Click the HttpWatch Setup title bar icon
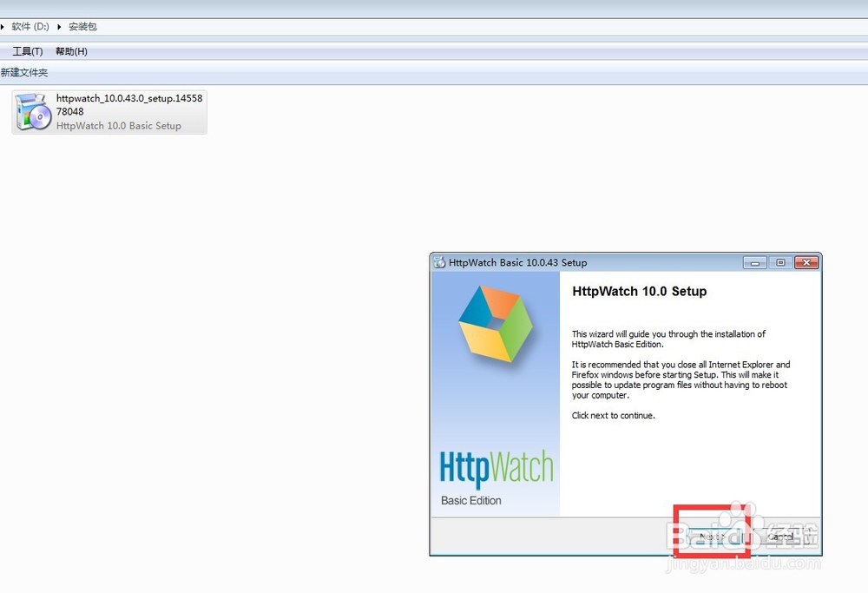Screen dimensions: 868x593 (x=439, y=262)
